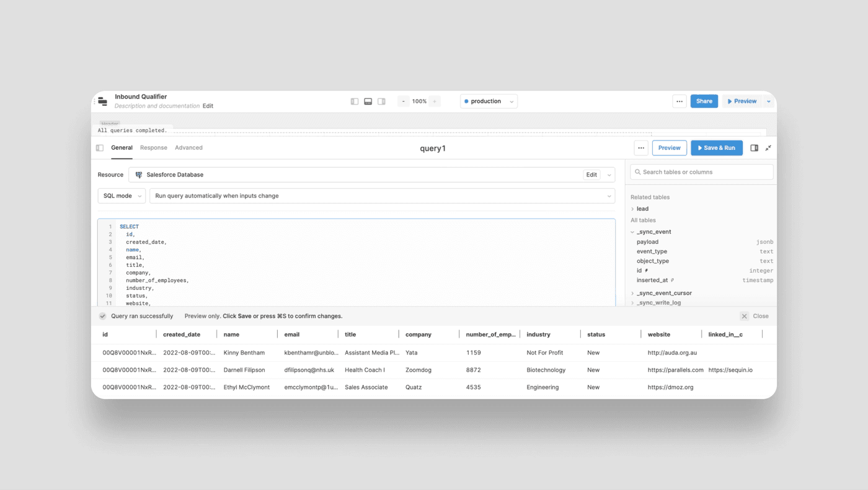The height and width of the screenshot is (490, 868).
Task: Open query1's three-dot options menu
Action: [641, 148]
